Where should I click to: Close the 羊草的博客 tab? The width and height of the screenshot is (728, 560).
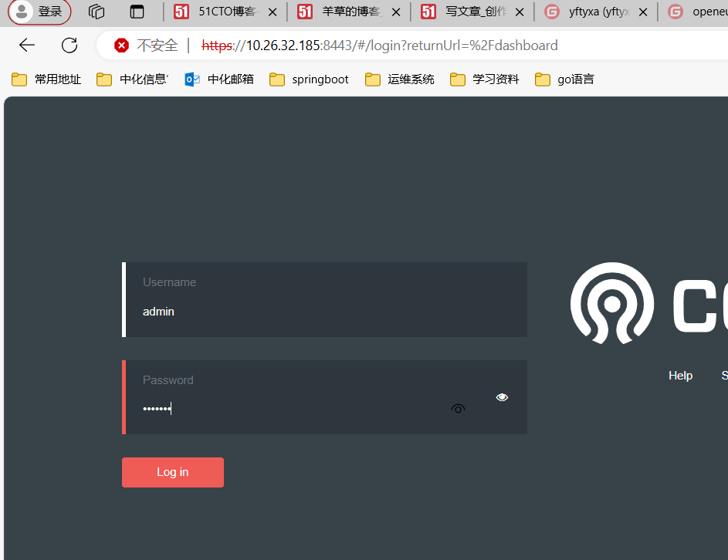click(x=396, y=12)
